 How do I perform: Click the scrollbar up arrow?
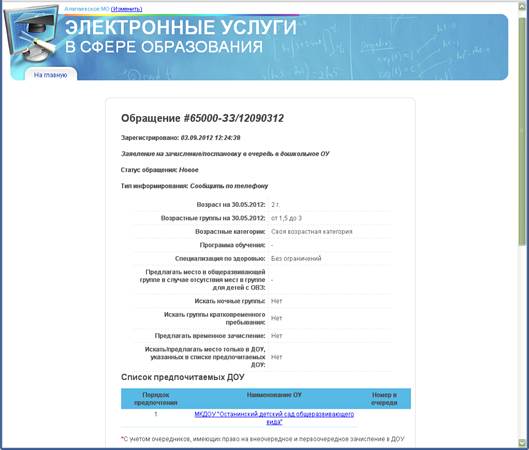(522, 6)
